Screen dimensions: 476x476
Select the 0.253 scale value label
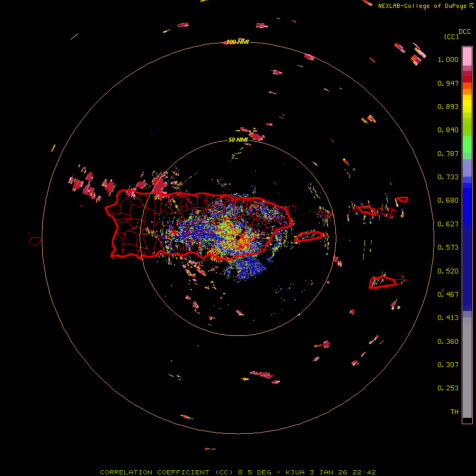[x=448, y=388]
